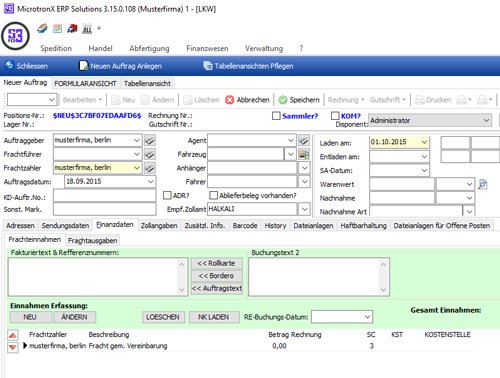Open the ? help menu

click(301, 48)
